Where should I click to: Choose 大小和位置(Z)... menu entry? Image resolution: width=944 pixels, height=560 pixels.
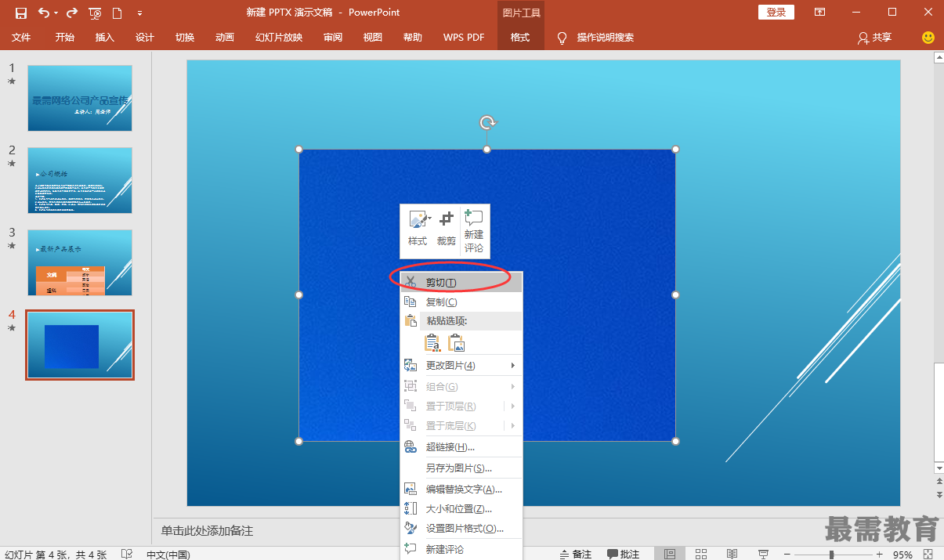tap(461, 508)
